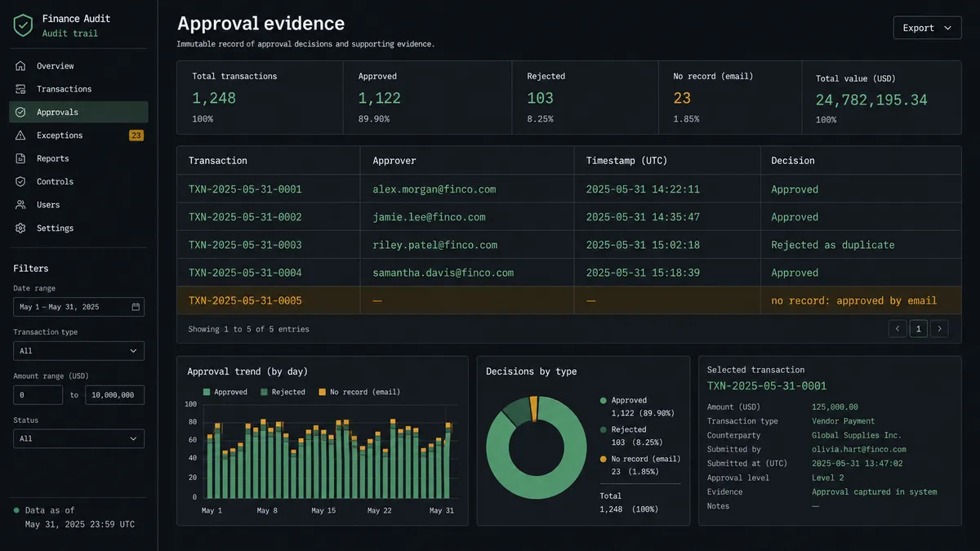Open transaction TXN-2025-05-31-0003
Viewport: 980px width, 551px height.
(245, 245)
